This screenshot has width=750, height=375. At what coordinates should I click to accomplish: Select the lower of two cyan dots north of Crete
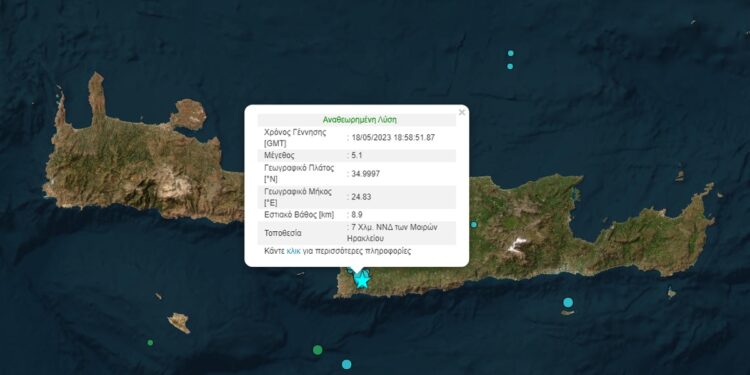tap(510, 66)
